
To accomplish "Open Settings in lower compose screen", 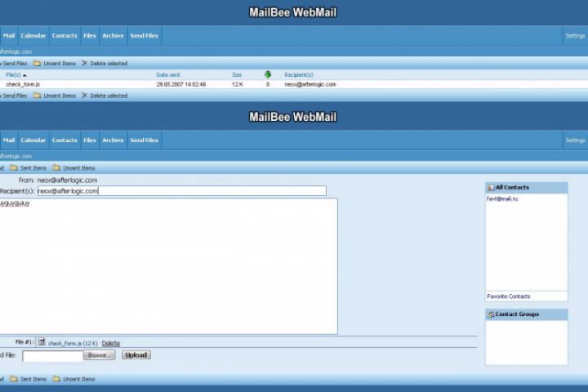I will [575, 140].
